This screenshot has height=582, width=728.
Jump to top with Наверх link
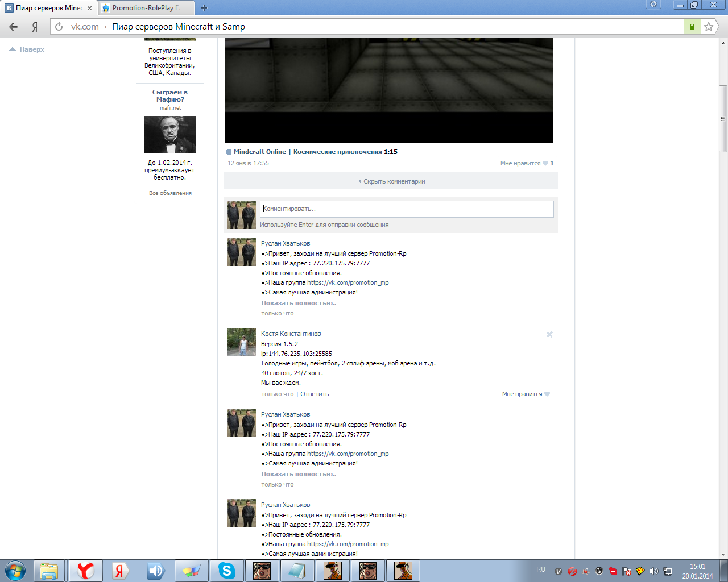point(27,49)
